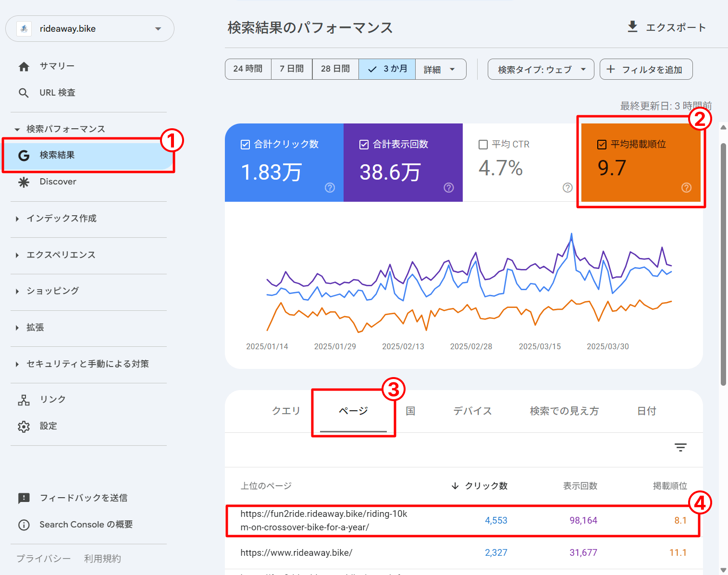Open the fun2ride crossover bike page row
This screenshot has height=575, width=728.
pos(464,521)
